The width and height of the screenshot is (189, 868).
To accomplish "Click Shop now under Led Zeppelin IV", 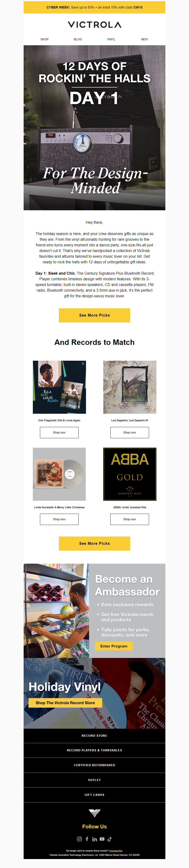I will point(130,432).
